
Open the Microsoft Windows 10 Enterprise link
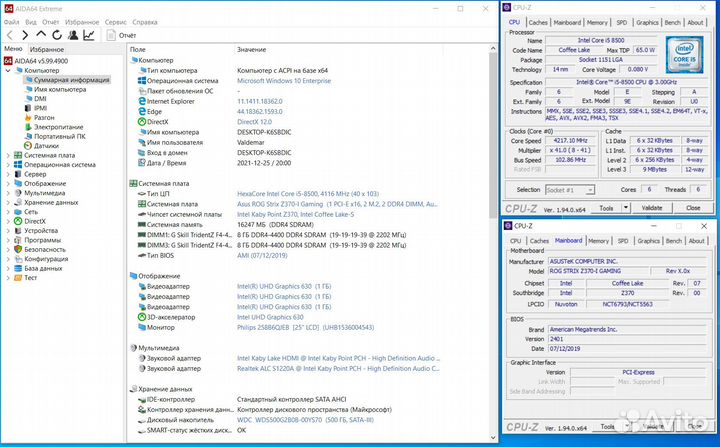click(284, 81)
